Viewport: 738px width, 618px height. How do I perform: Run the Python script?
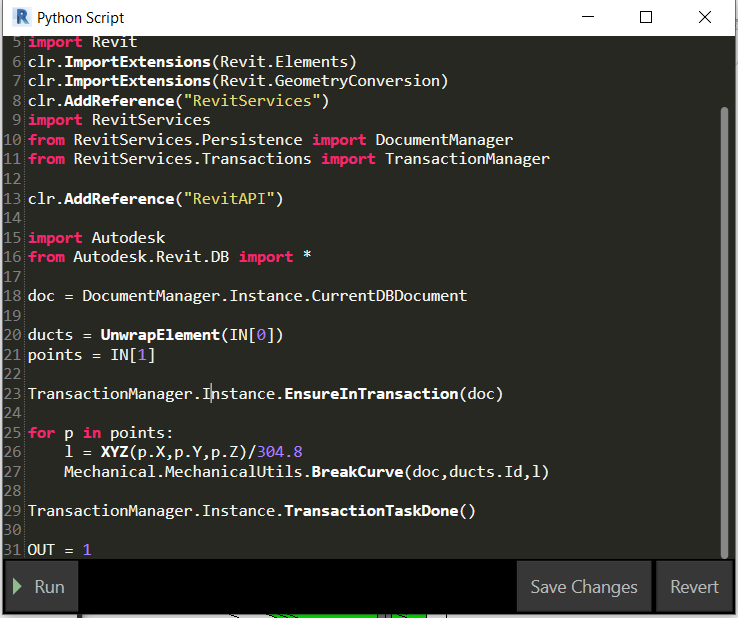41,586
